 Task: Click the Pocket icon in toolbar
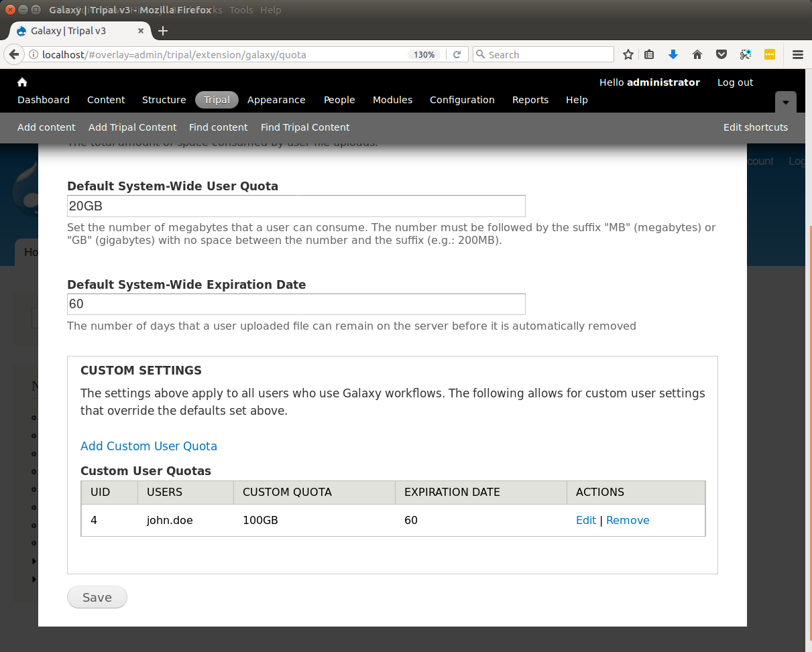tap(721, 55)
